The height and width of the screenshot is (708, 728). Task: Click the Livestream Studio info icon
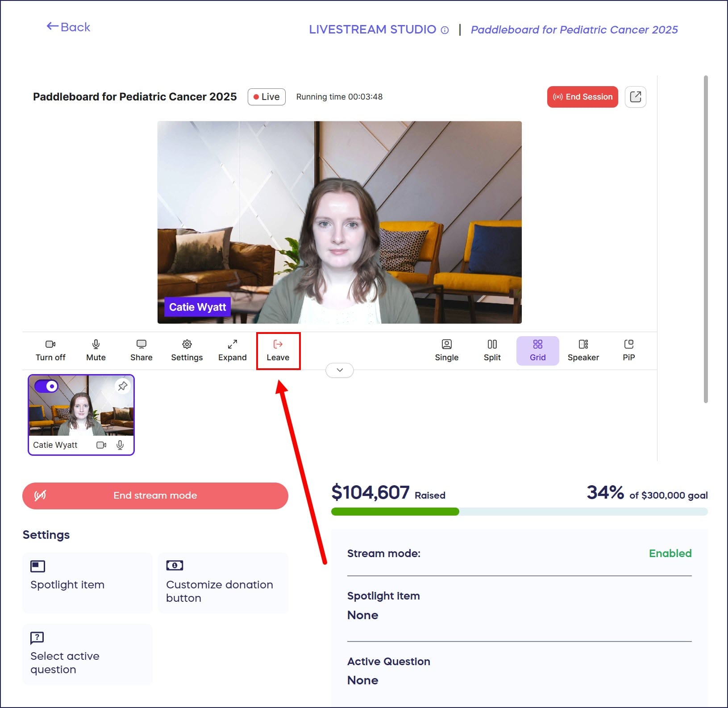445,30
